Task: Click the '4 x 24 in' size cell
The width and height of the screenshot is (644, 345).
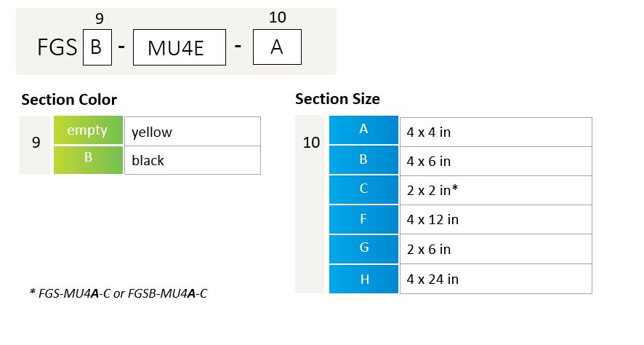Action: tap(496, 279)
